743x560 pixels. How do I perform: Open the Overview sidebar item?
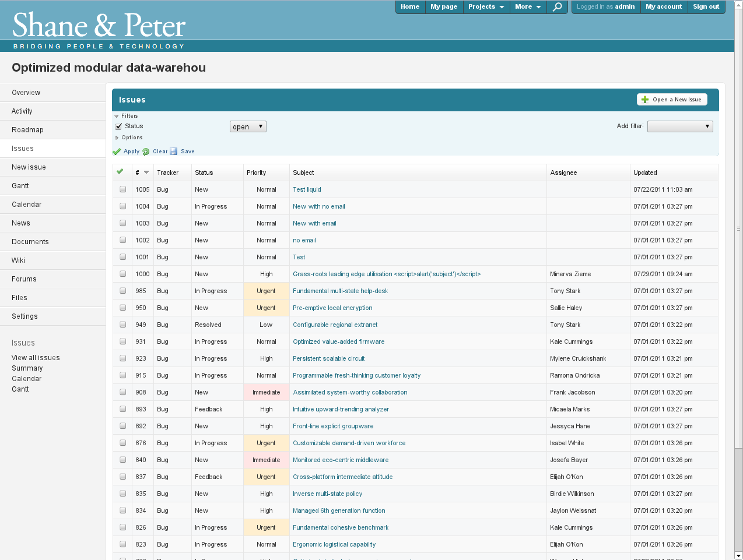[52, 93]
